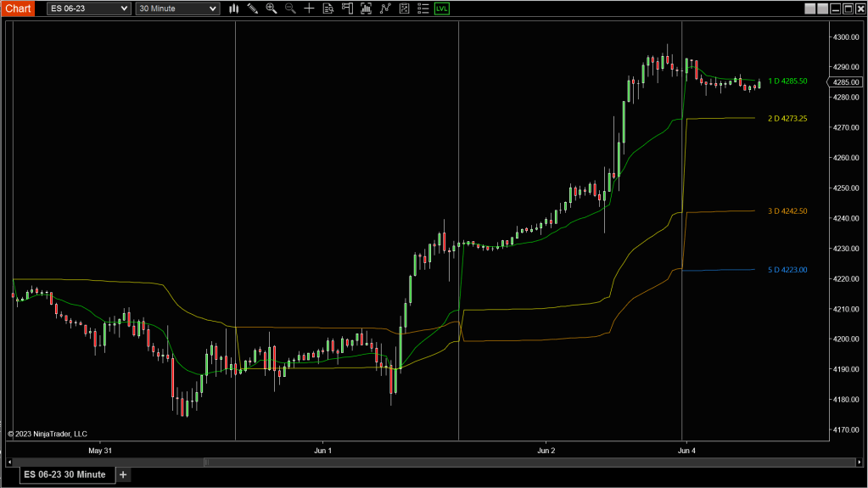The width and height of the screenshot is (868, 488).
Task: Click the zoom out magnifier icon
Action: [x=290, y=8]
